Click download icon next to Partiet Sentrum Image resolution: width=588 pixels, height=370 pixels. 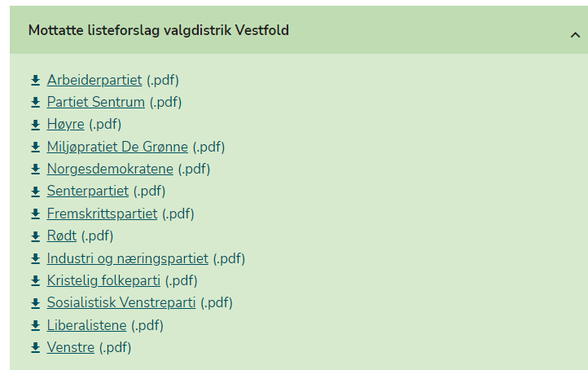tap(35, 103)
